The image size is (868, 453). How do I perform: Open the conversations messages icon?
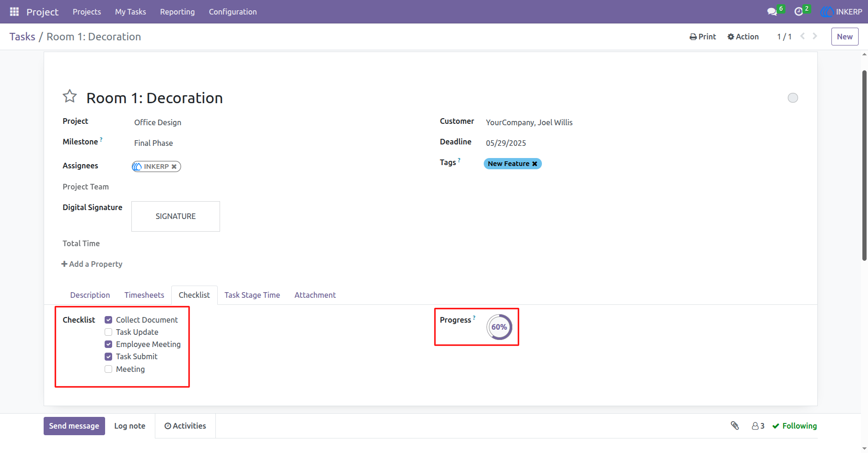coord(772,12)
